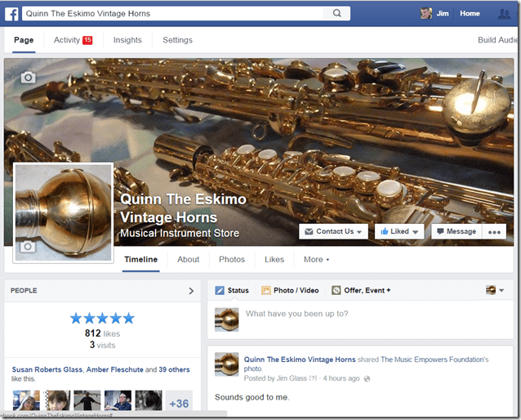Open the three-dots more actions button
The height and width of the screenshot is (420, 521).
click(x=494, y=232)
